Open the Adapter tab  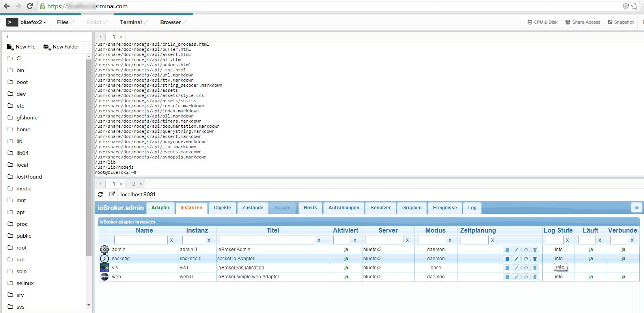[x=161, y=208]
